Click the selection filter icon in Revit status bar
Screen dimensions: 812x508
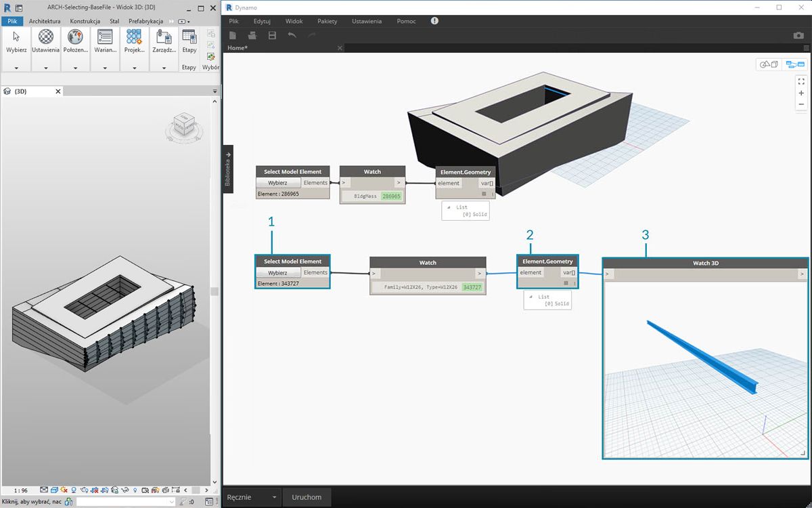pyautogui.click(x=183, y=502)
